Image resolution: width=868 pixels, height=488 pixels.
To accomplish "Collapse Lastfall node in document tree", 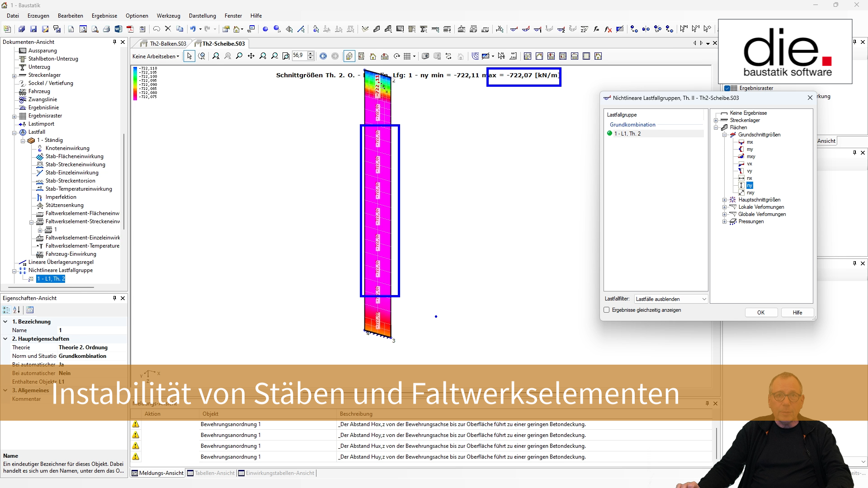I will pos(14,132).
